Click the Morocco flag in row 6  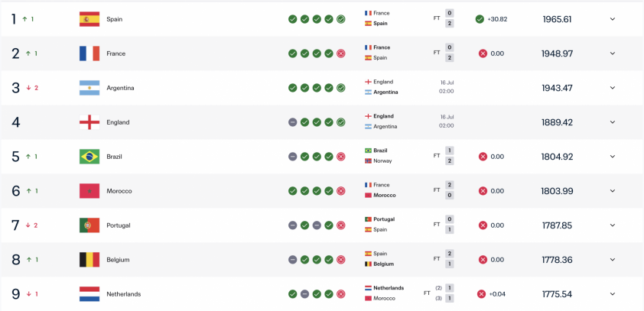(x=89, y=191)
